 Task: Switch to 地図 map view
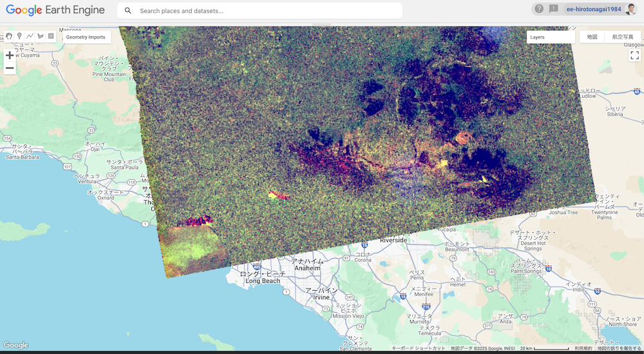592,37
